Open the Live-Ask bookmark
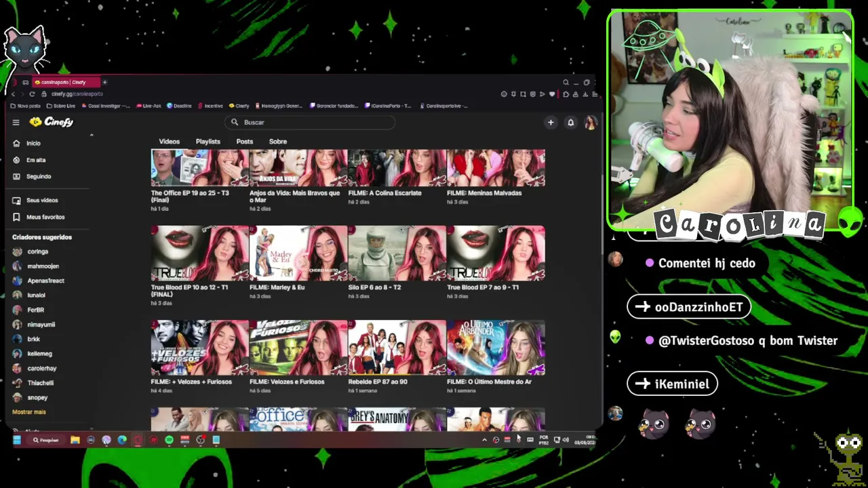 click(149, 106)
